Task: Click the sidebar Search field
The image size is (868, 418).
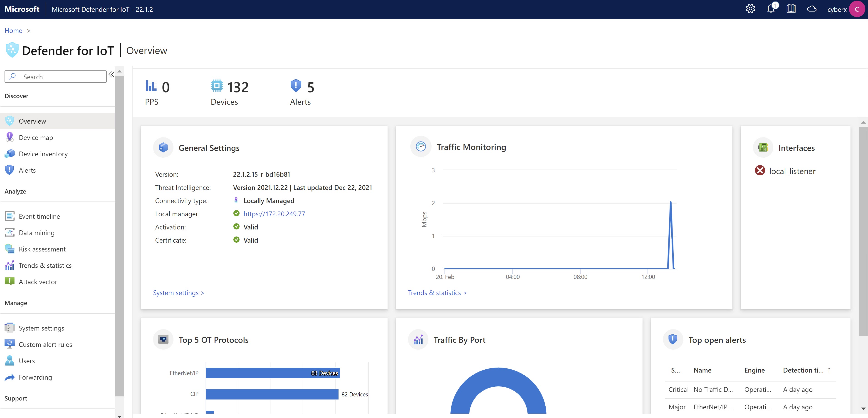Action: 56,77
